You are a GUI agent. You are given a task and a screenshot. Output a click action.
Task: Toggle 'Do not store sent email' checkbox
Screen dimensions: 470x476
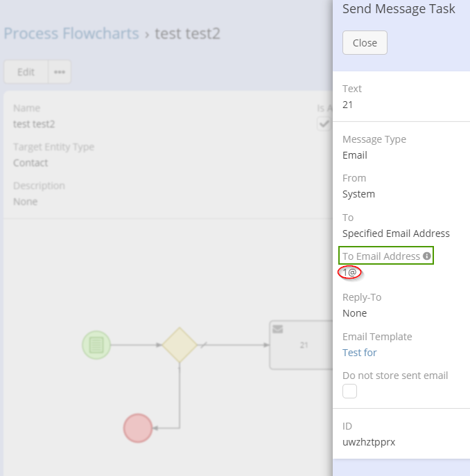coord(350,391)
